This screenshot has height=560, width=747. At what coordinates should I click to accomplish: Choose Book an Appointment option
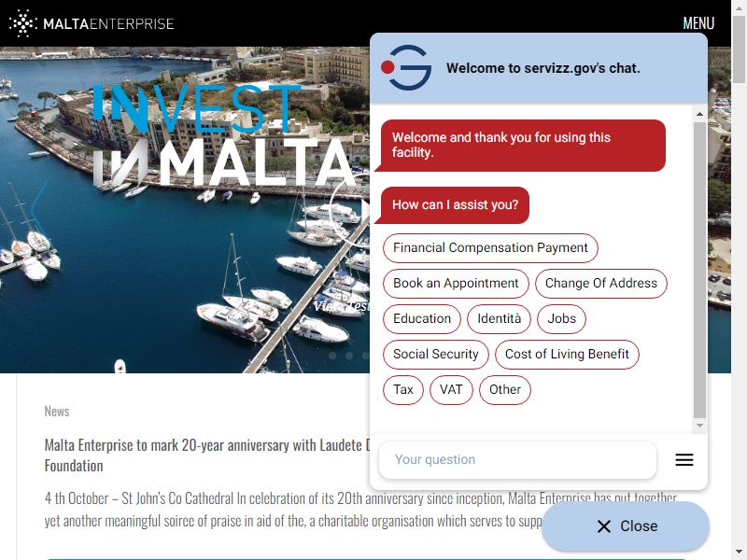pos(456,284)
